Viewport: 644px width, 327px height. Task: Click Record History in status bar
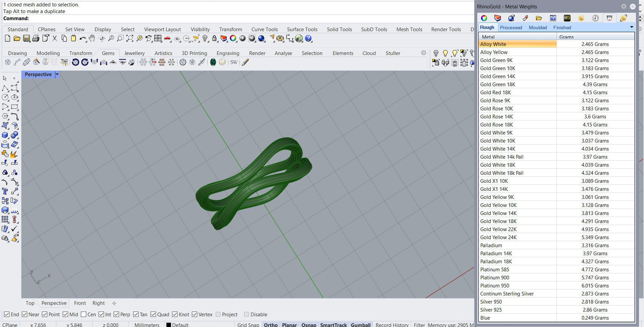click(392, 325)
